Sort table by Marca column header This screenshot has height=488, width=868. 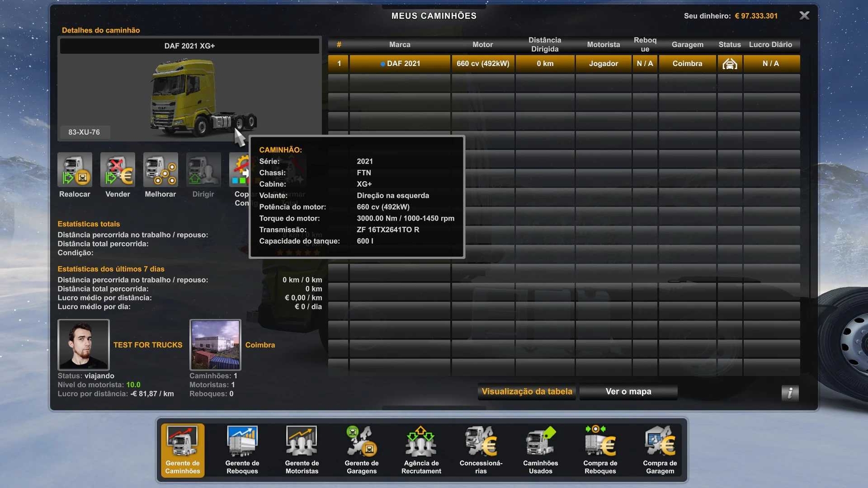[x=400, y=44]
